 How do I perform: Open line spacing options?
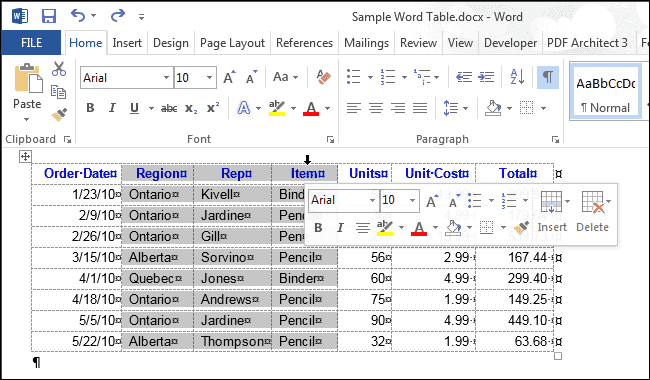pyautogui.click(x=455, y=108)
